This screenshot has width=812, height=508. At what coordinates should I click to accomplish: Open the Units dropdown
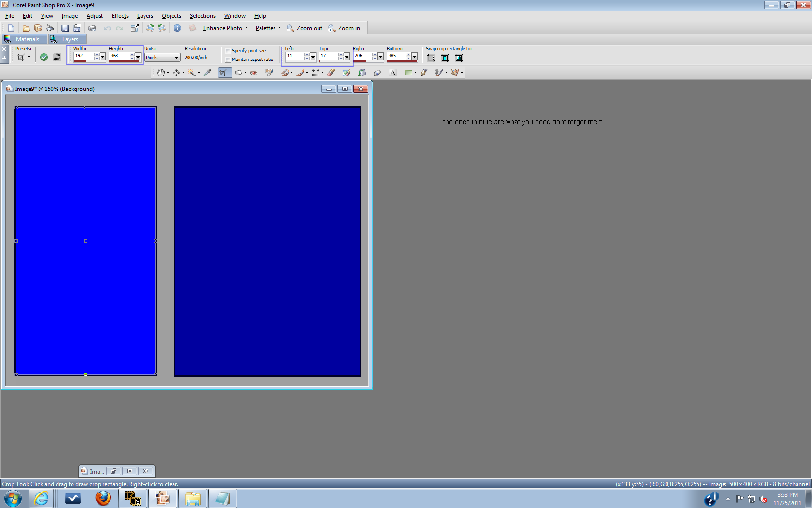(162, 57)
